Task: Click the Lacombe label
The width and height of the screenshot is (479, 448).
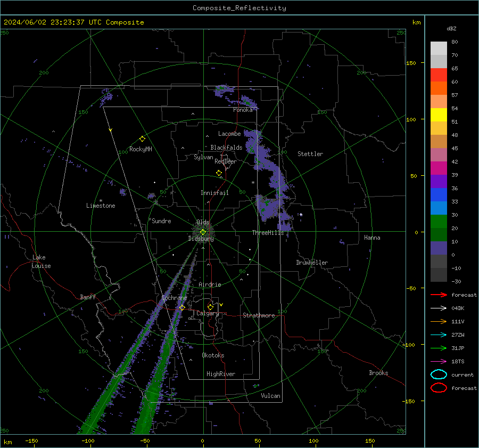Action: point(229,134)
